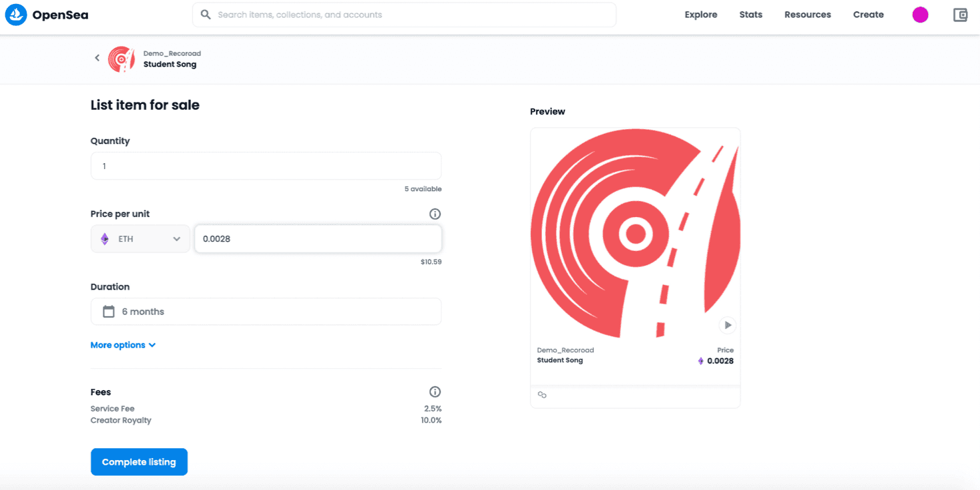Click the Price per unit info icon
The width and height of the screenshot is (980, 490).
(x=435, y=214)
